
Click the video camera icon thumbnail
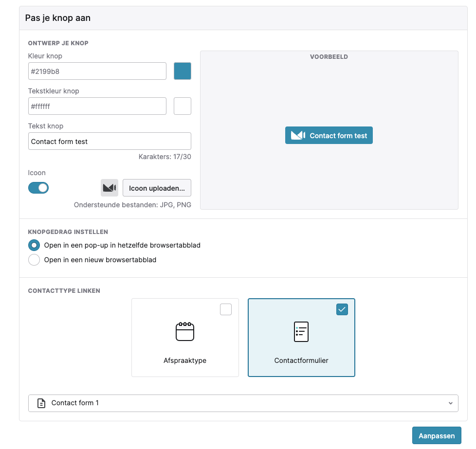pos(110,188)
